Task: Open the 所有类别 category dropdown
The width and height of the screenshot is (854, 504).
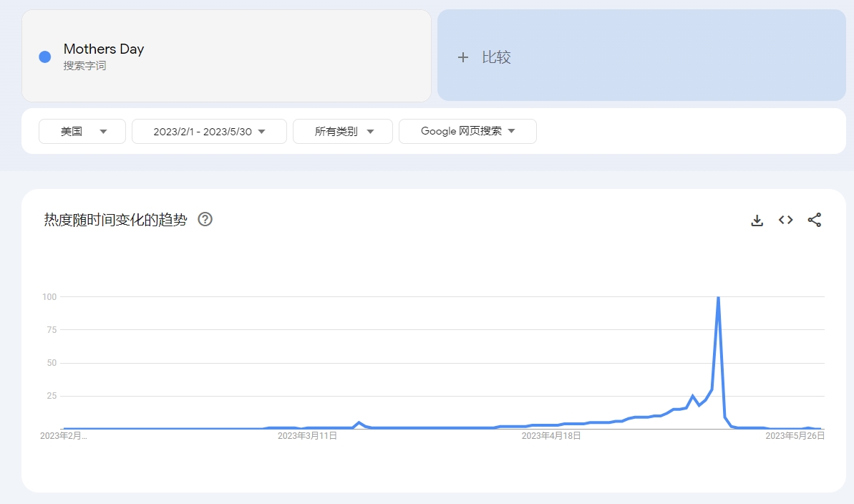Action: (343, 131)
